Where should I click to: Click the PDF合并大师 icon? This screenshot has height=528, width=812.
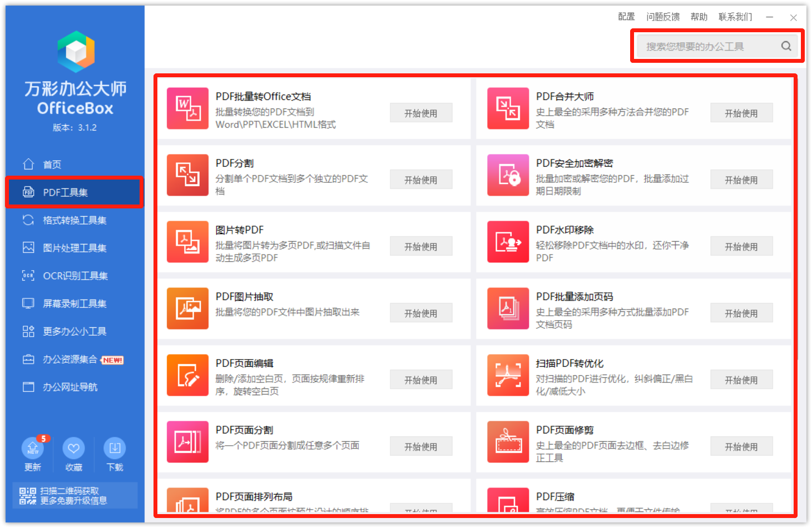coord(508,108)
